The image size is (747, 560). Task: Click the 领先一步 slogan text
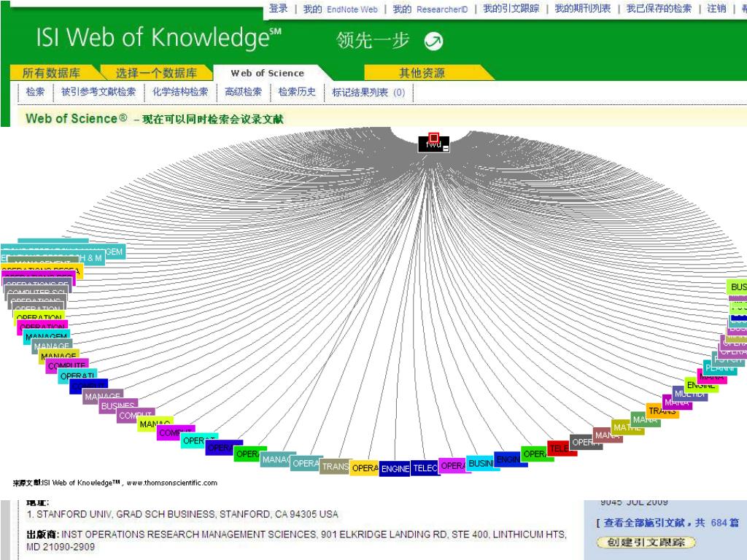pyautogui.click(x=373, y=41)
